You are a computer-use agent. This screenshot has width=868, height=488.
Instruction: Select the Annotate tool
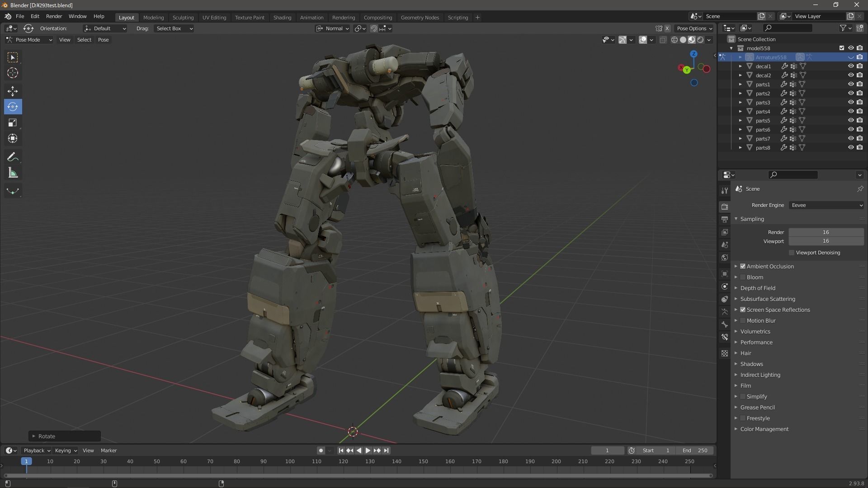click(x=13, y=157)
